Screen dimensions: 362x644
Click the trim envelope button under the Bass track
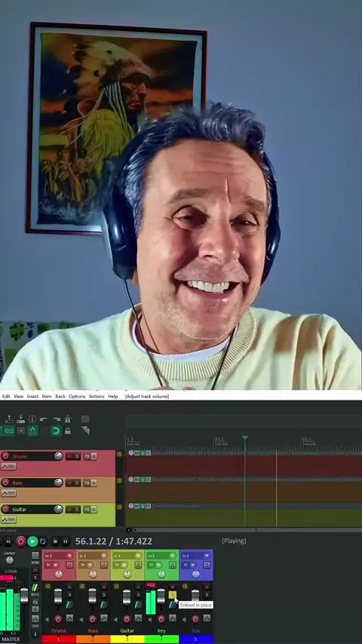(8, 493)
